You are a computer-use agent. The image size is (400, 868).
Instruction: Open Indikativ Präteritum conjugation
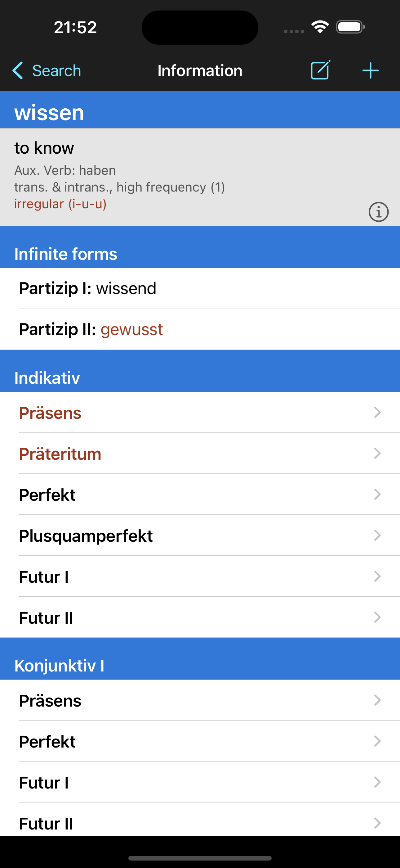pyautogui.click(x=200, y=454)
